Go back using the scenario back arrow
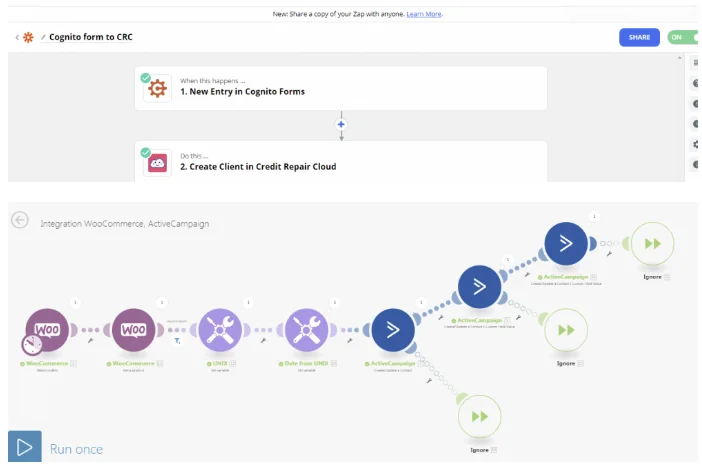Image resolution: width=702 pixels, height=475 pixels. coord(20,220)
